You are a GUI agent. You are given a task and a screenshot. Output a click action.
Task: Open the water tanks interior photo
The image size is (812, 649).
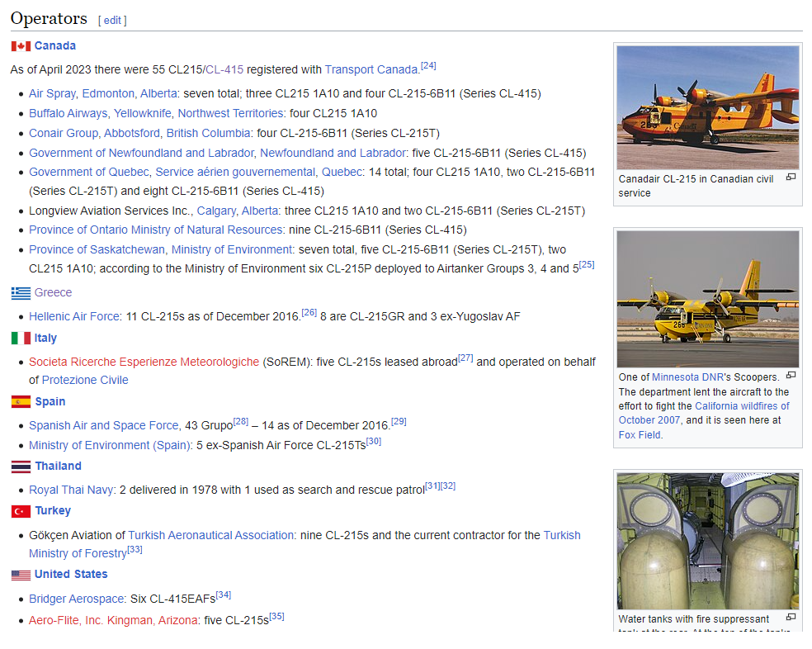click(x=708, y=541)
